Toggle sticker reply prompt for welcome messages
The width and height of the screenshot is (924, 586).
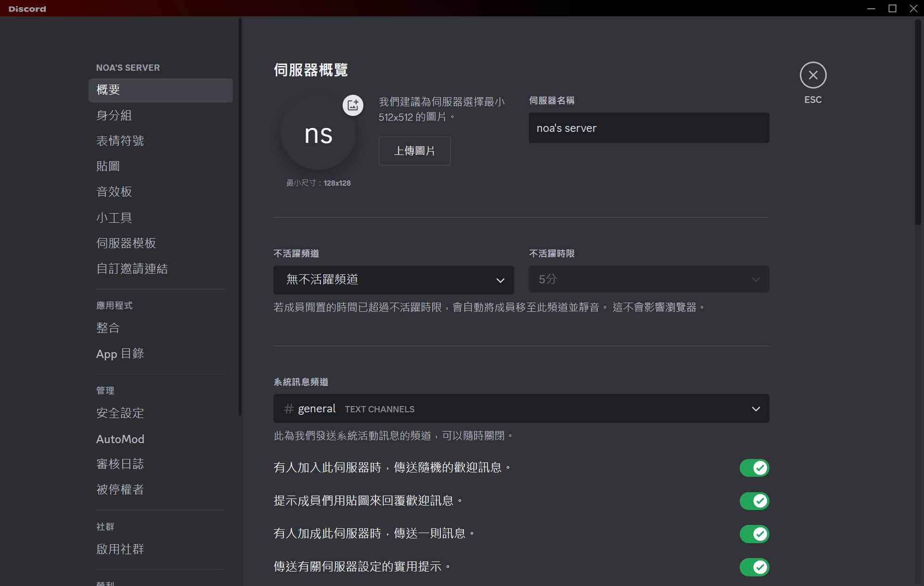[x=754, y=501]
